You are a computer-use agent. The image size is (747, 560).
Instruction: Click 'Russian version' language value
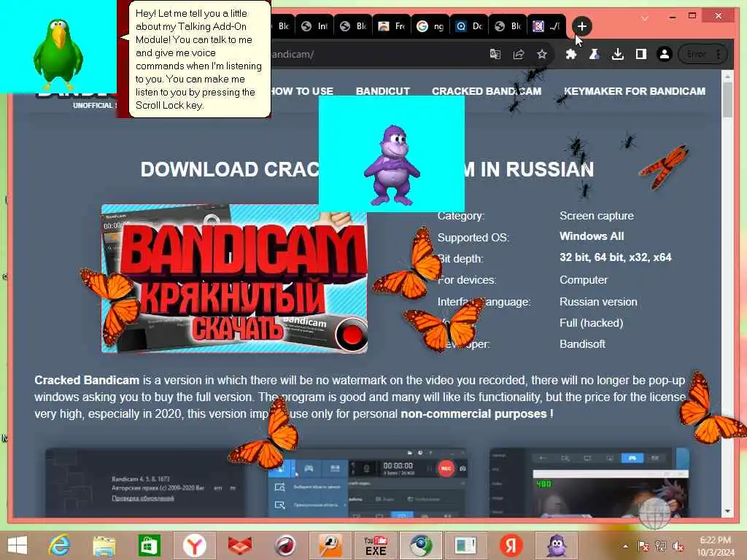click(598, 302)
